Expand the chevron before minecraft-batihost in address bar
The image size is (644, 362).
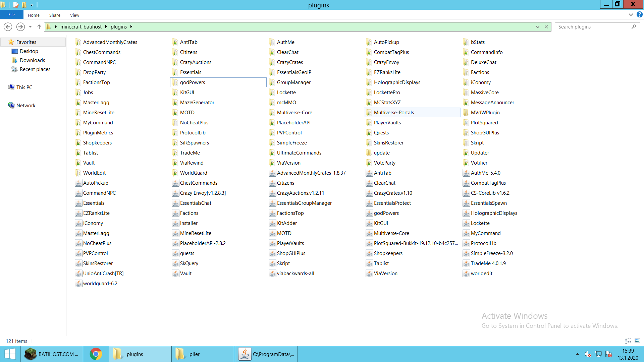tap(56, 27)
